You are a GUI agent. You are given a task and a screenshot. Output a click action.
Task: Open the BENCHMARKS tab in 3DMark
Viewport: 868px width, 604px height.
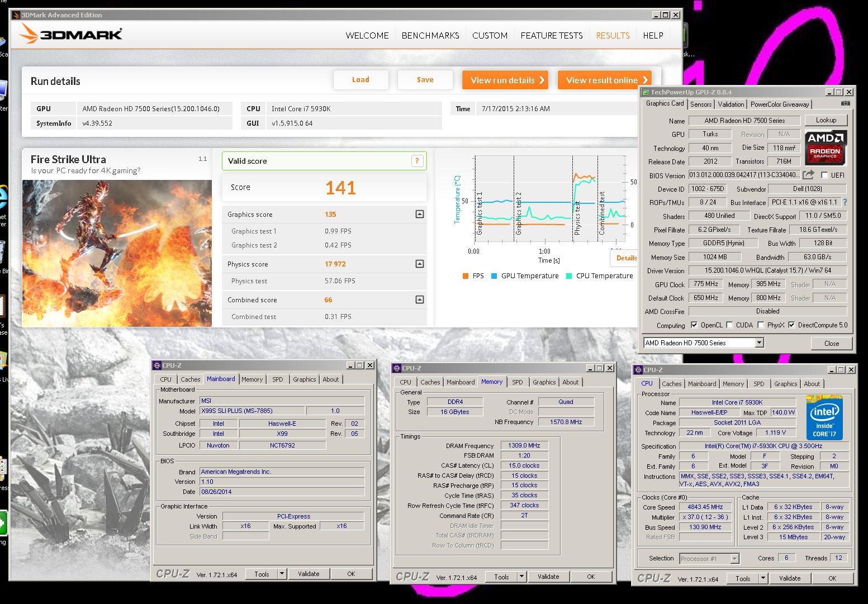[x=430, y=35]
